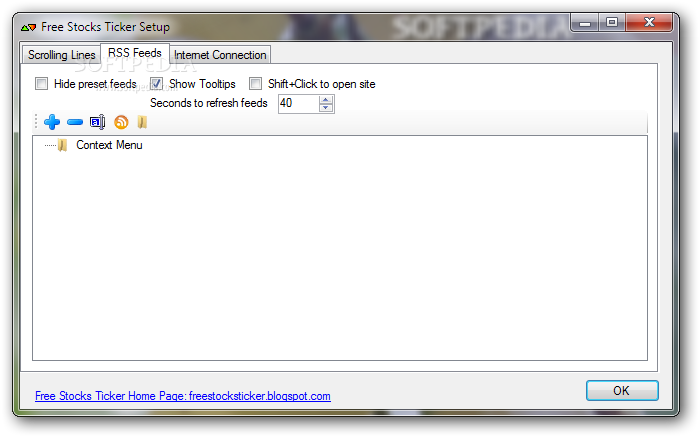This screenshot has width=700, height=437.
Task: Click the Free Stocks Ticker title bar icon
Action: [x=28, y=28]
